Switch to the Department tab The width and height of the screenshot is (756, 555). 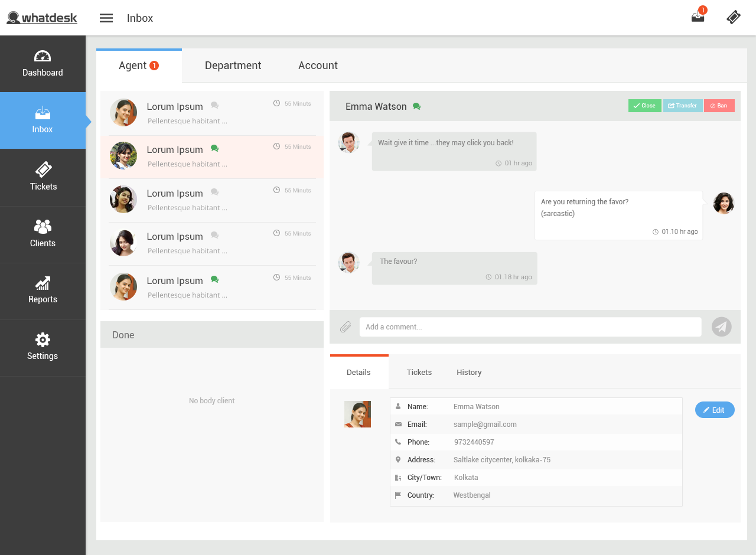233,66
